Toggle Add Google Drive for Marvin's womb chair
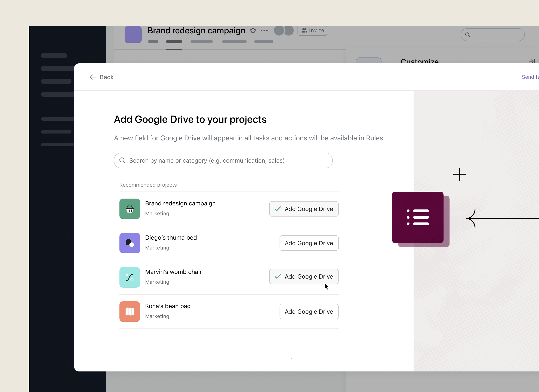 coord(304,276)
